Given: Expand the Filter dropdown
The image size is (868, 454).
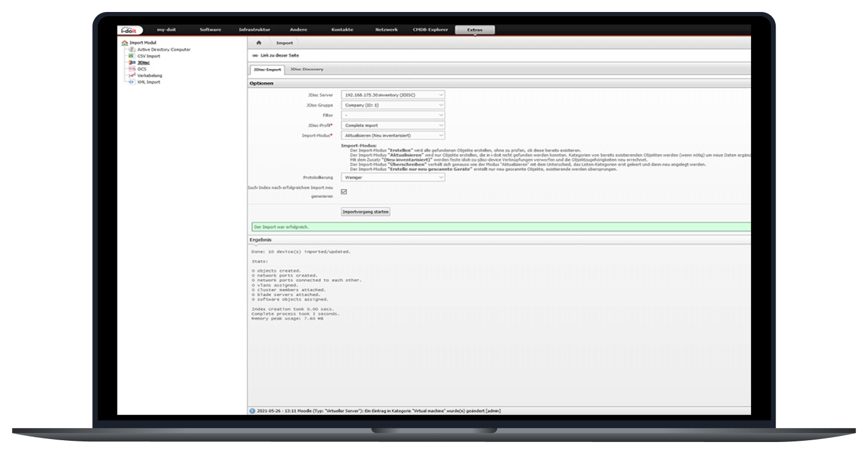Looking at the screenshot, I should click(393, 115).
